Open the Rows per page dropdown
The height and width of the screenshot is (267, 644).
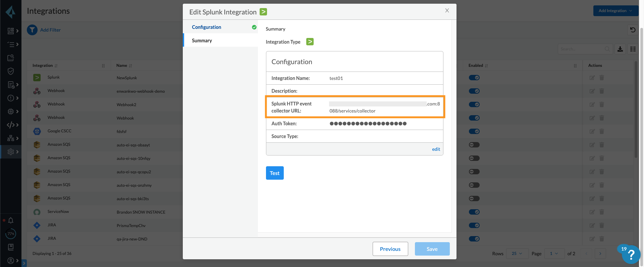(517, 254)
